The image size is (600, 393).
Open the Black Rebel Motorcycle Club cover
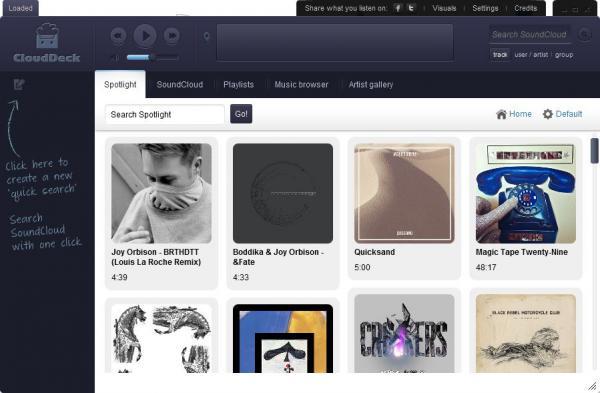point(526,333)
